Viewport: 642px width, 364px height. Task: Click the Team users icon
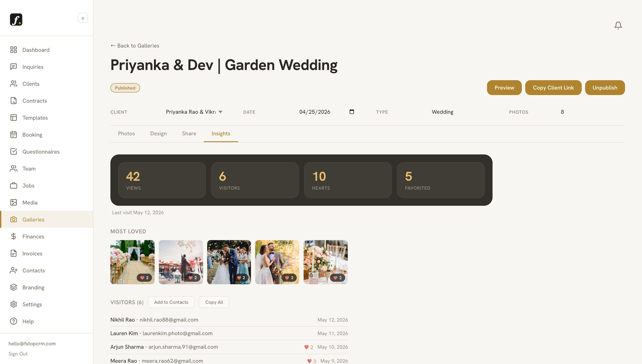(x=14, y=169)
